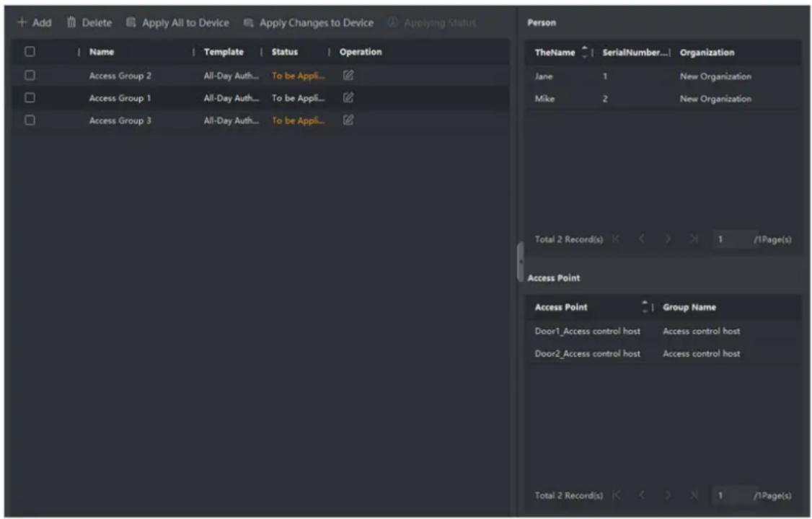Click the Name column header

pyautogui.click(x=102, y=52)
